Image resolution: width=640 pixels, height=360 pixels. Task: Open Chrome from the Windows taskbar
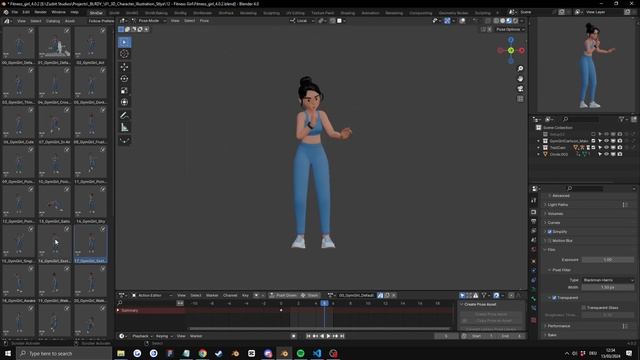[202, 353]
